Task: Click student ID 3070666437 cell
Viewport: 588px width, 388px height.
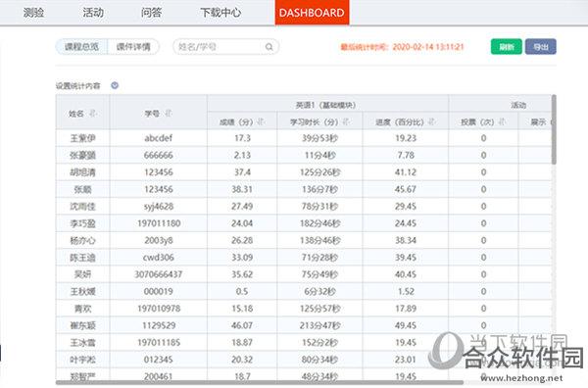Action: click(x=158, y=274)
